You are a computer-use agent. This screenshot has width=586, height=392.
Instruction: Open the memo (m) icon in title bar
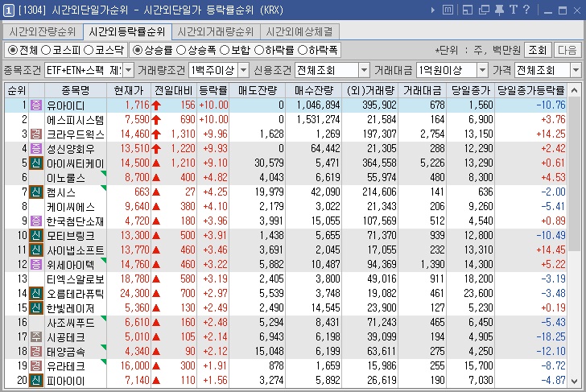448,10
